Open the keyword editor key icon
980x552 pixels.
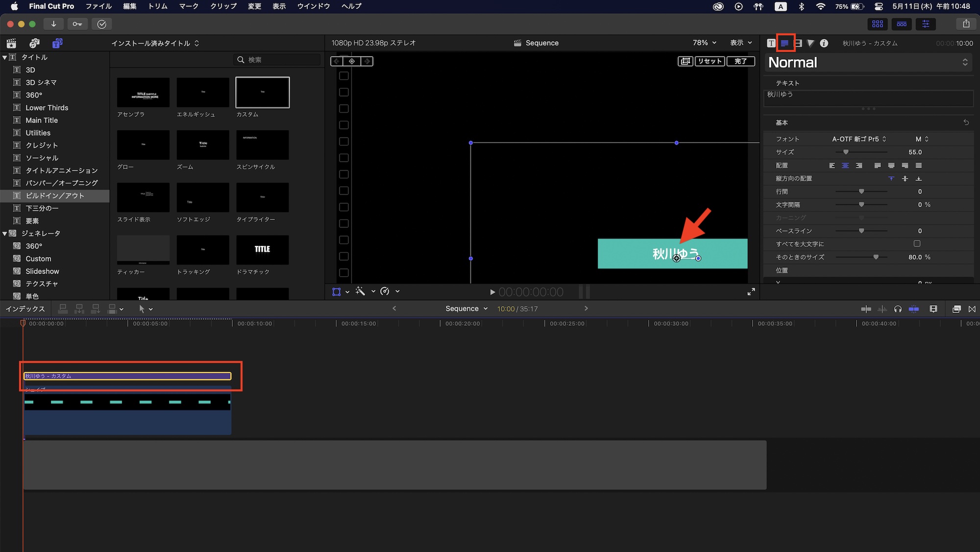[77, 24]
